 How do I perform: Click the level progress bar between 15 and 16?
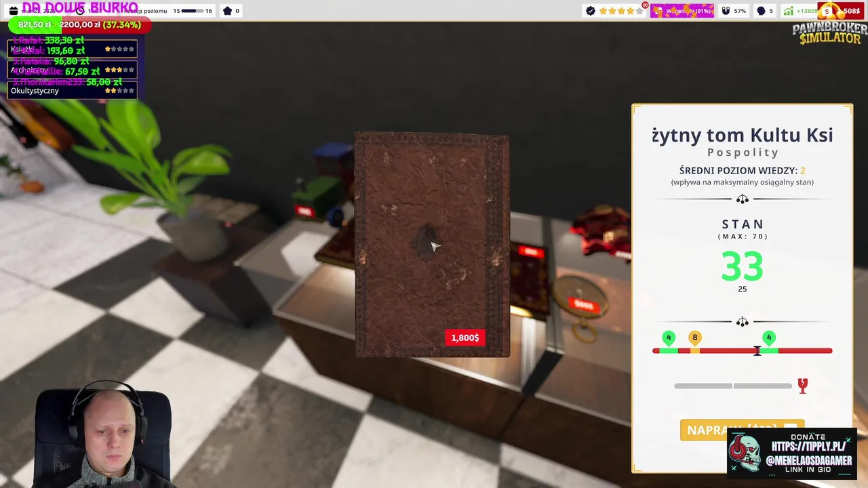[193, 11]
